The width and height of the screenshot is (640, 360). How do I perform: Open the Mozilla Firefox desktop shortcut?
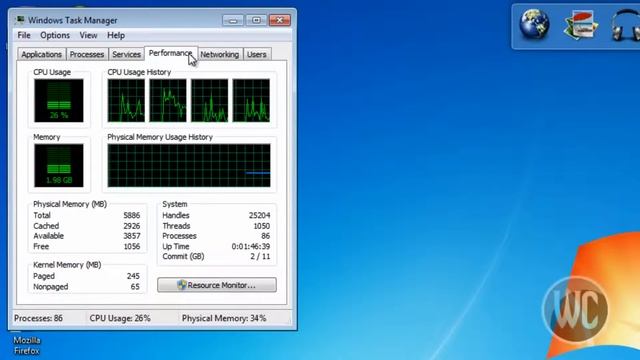[27, 345]
